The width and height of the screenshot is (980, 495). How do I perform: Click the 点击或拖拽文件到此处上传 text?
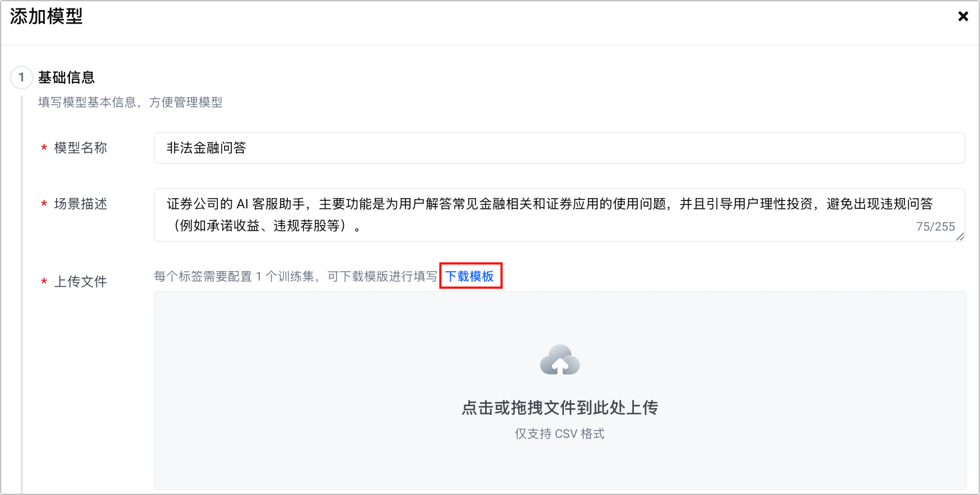(x=560, y=408)
